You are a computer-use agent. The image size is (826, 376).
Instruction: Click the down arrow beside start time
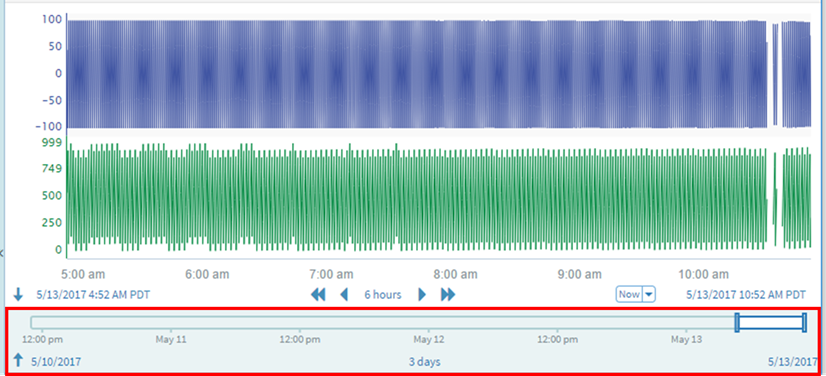click(18, 294)
